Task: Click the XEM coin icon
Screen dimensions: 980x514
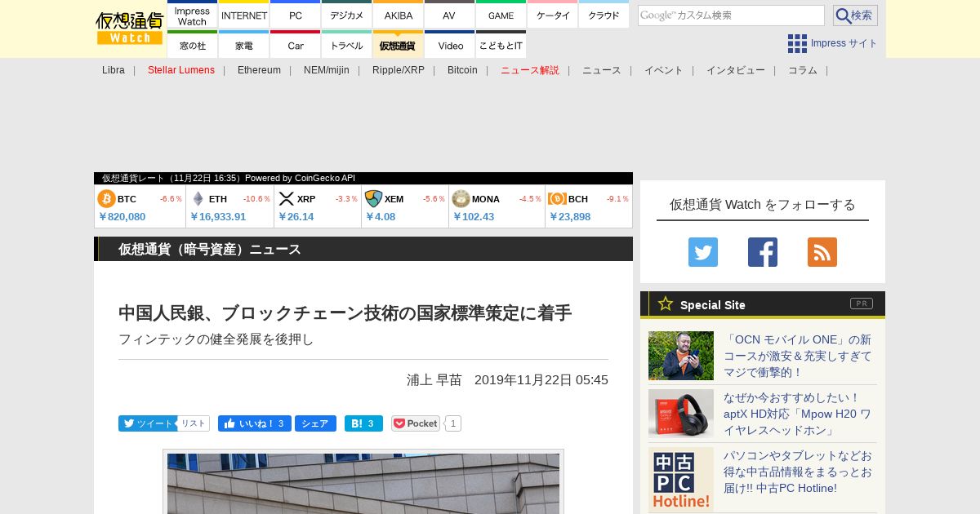Action: [373, 199]
